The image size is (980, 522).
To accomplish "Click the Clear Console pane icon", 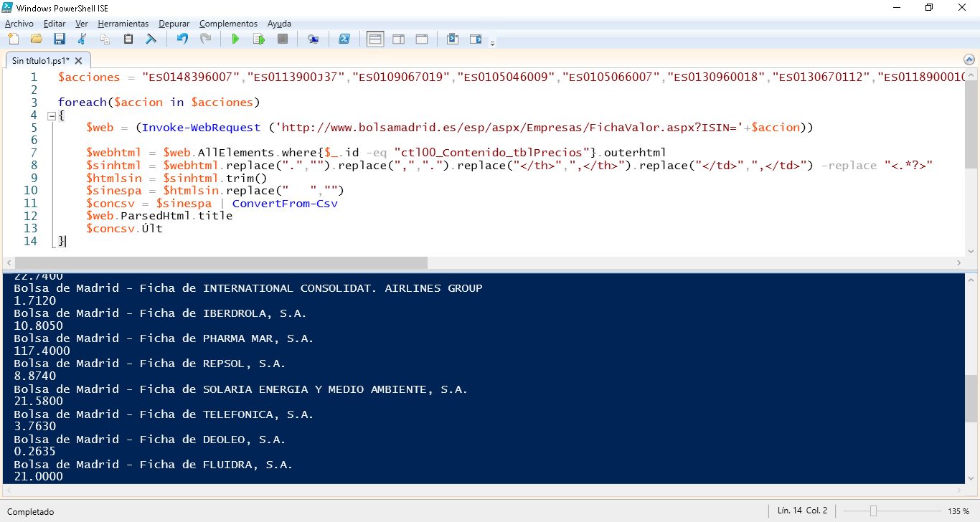I will (x=151, y=39).
